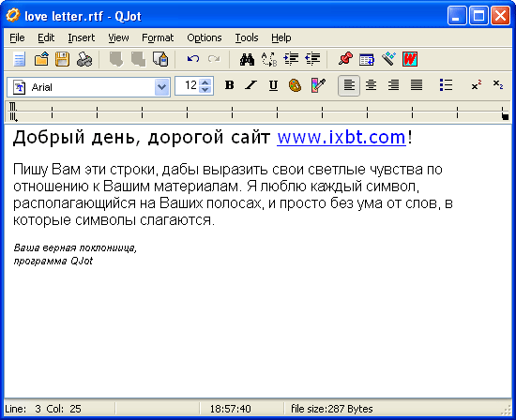Screen dimensions: 516x420
Task: Follow the www.ixbt.com hyperlink
Action: [x=341, y=138]
